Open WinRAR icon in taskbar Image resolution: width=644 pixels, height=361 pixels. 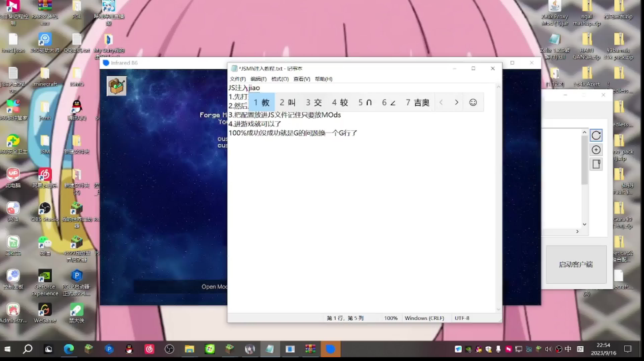(310, 349)
